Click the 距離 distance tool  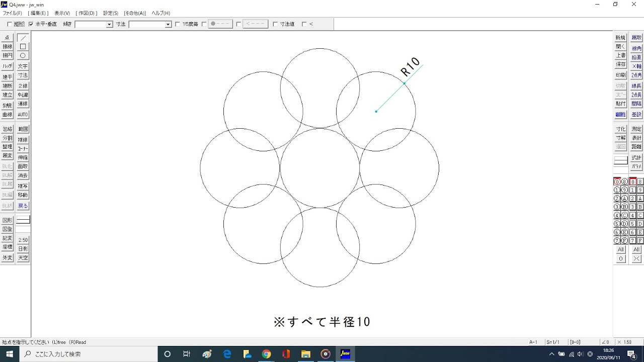coord(636,147)
